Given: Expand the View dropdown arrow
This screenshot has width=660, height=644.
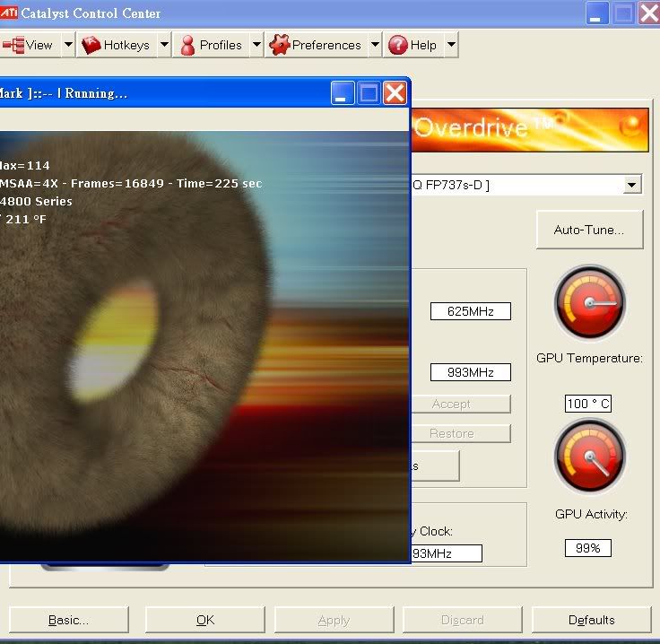Looking at the screenshot, I should coord(68,45).
